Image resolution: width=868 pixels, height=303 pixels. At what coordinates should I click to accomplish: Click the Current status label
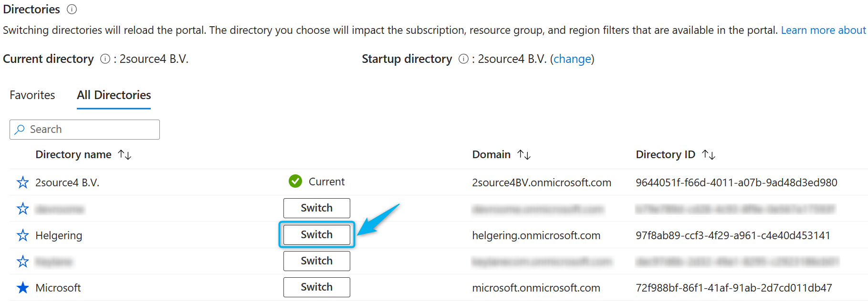[x=326, y=182]
